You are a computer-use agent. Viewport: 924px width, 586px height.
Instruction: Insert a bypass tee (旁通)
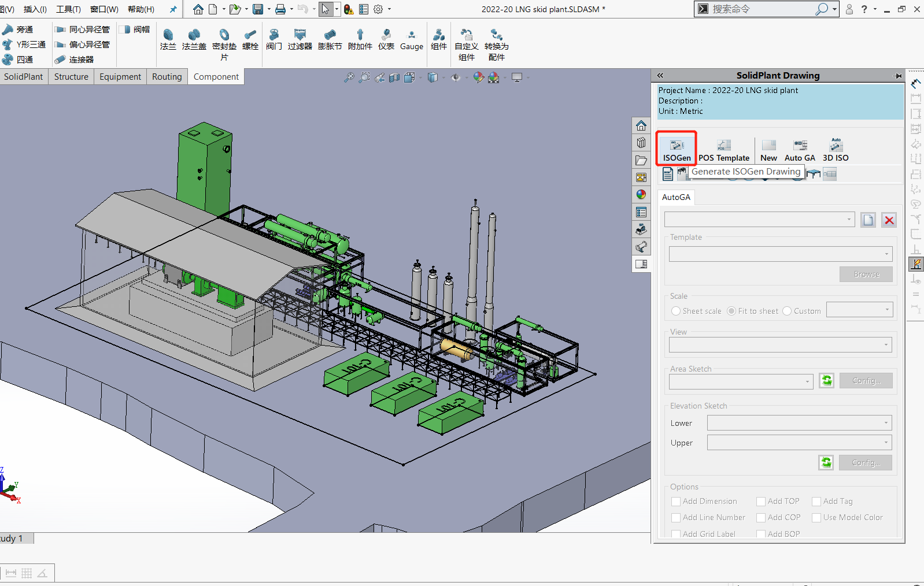[17, 29]
